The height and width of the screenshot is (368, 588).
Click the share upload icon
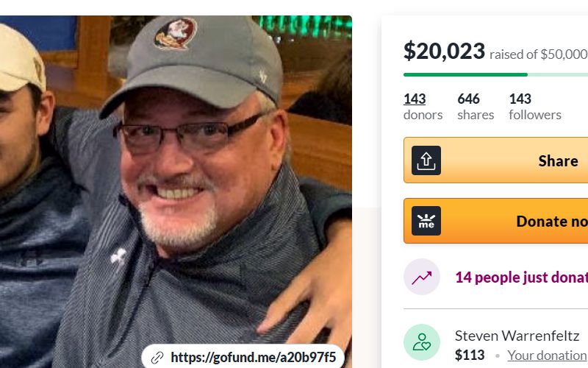pyautogui.click(x=426, y=160)
